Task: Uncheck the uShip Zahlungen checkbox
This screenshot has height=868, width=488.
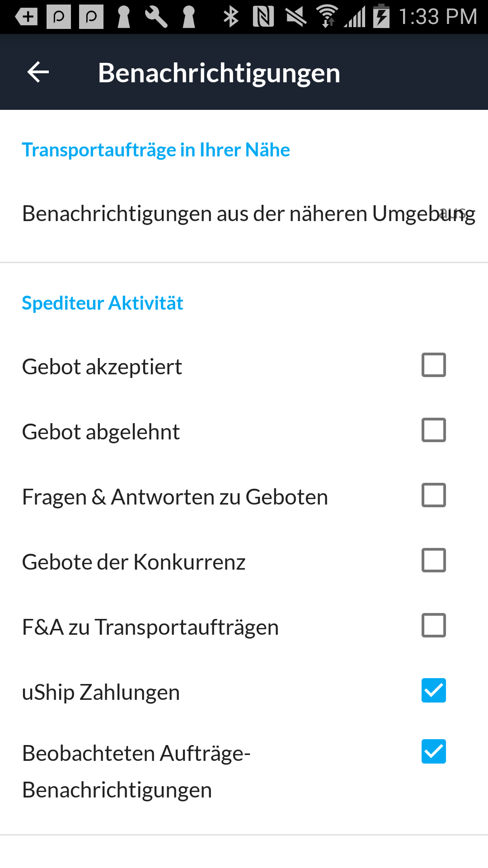Action: 433,690
